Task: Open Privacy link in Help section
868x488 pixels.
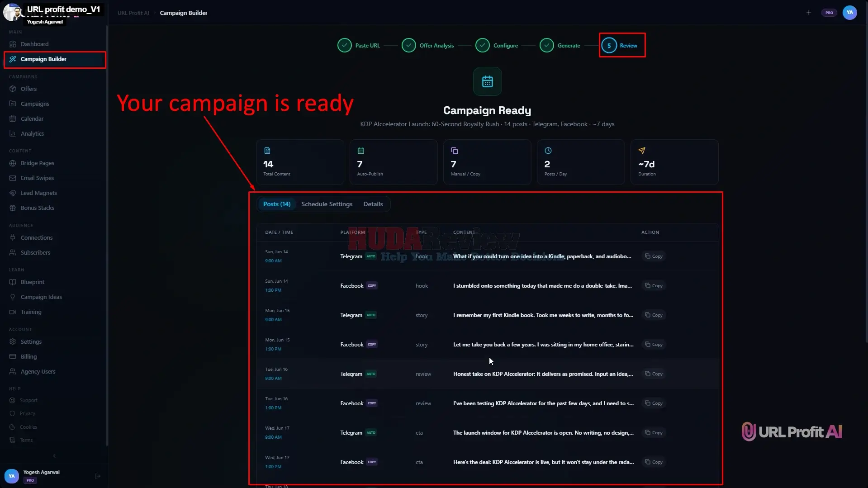Action: tap(27, 413)
